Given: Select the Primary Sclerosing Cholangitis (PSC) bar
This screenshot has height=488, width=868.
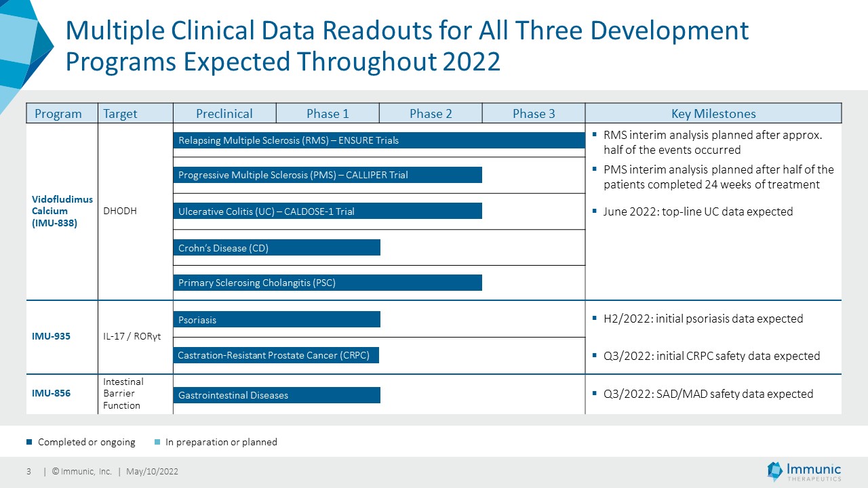Looking at the screenshot, I should 328,283.
